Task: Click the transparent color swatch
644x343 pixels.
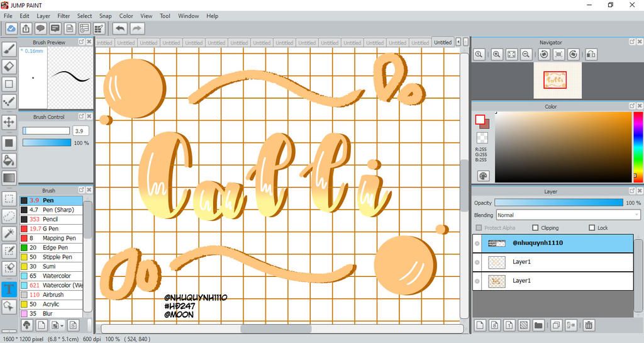Action: pyautogui.click(x=482, y=138)
